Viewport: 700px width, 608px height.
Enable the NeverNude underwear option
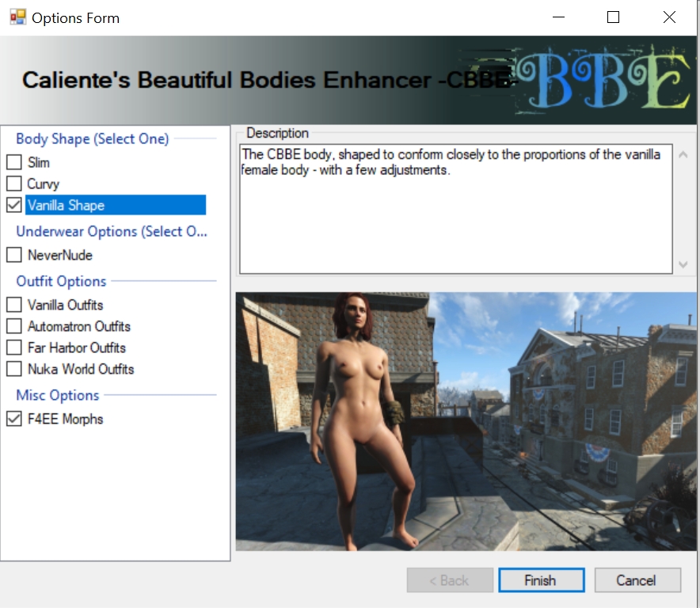coord(13,255)
